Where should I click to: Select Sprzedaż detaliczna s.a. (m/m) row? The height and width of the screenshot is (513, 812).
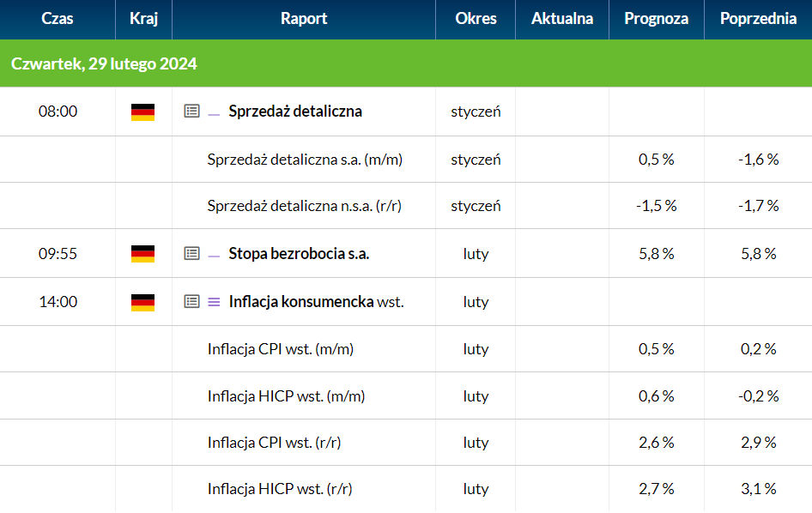pyautogui.click(x=406, y=160)
